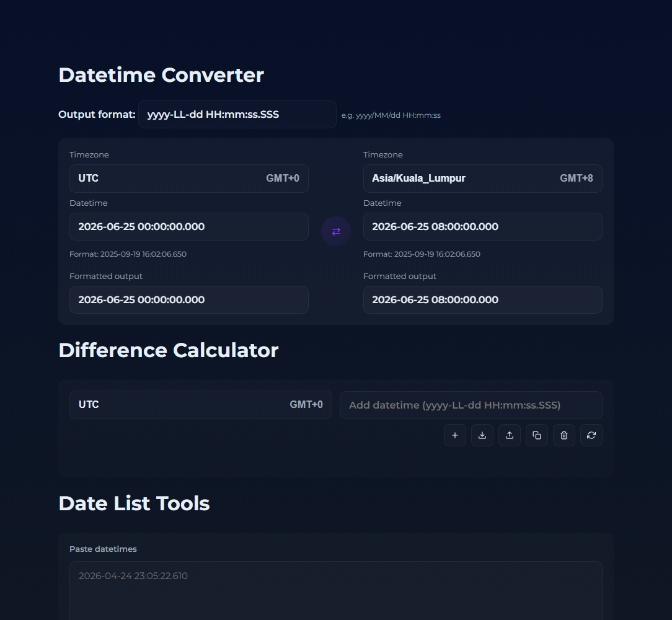Open the UTC timezone dropdown in Datetime Converter
Viewport: 672px width, 620px height.
[189, 179]
